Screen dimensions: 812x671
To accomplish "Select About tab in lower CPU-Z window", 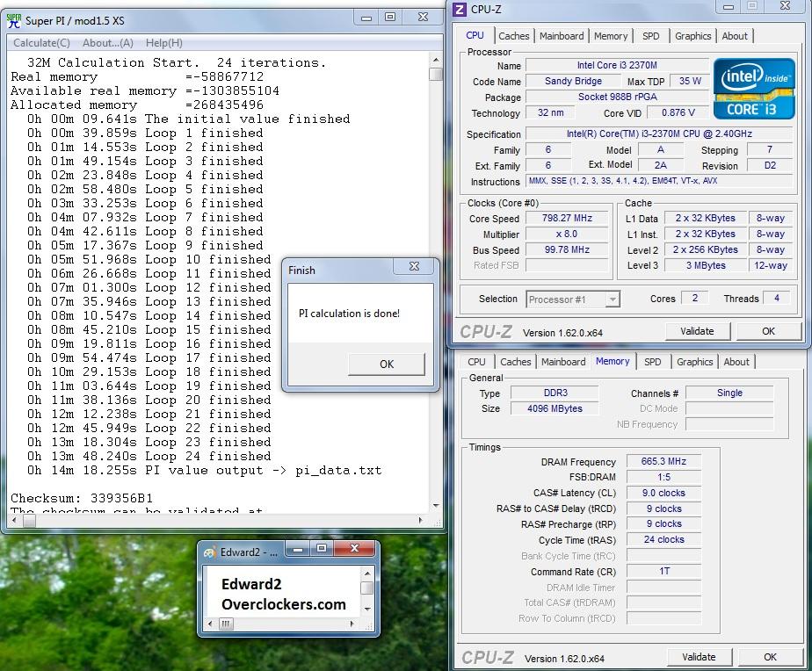I will click(x=736, y=362).
